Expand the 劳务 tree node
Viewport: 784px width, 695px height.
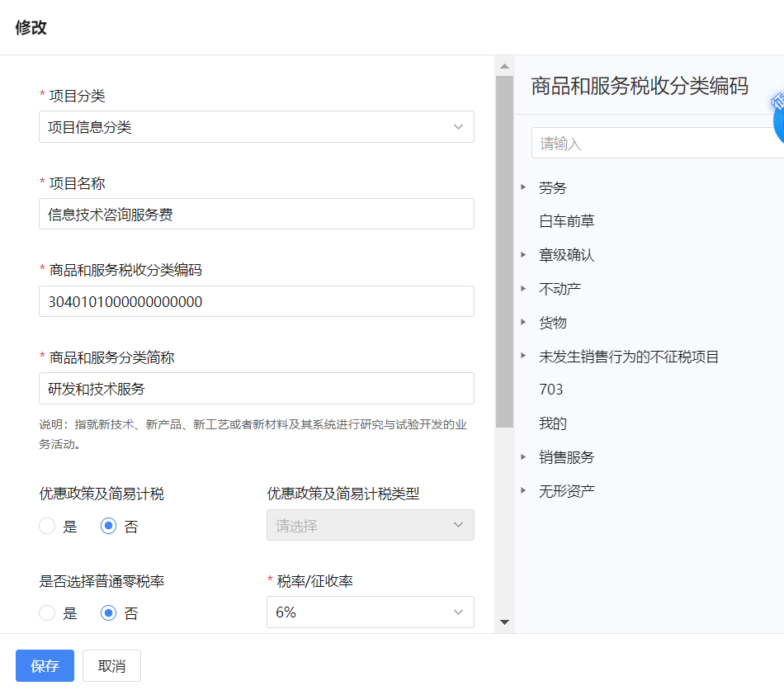click(x=523, y=187)
